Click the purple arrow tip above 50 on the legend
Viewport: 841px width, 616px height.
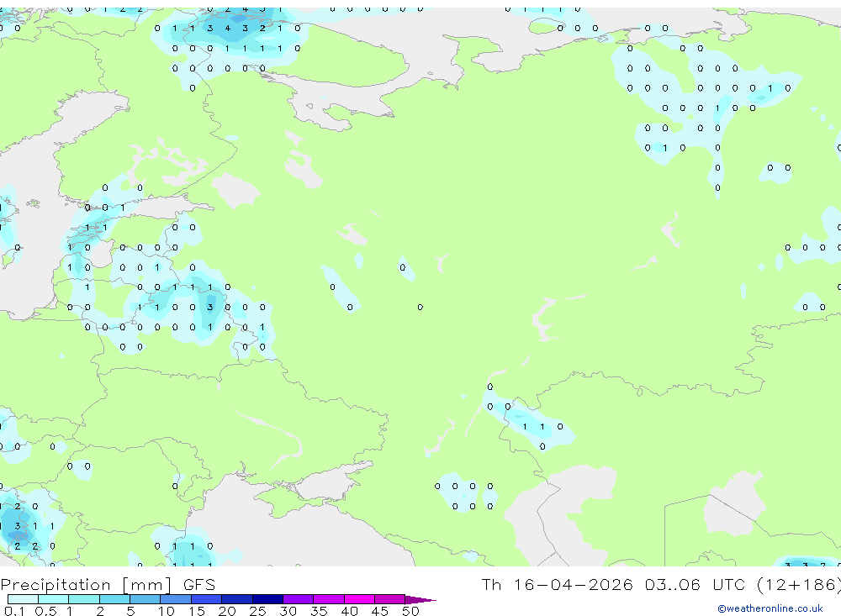tap(420, 600)
